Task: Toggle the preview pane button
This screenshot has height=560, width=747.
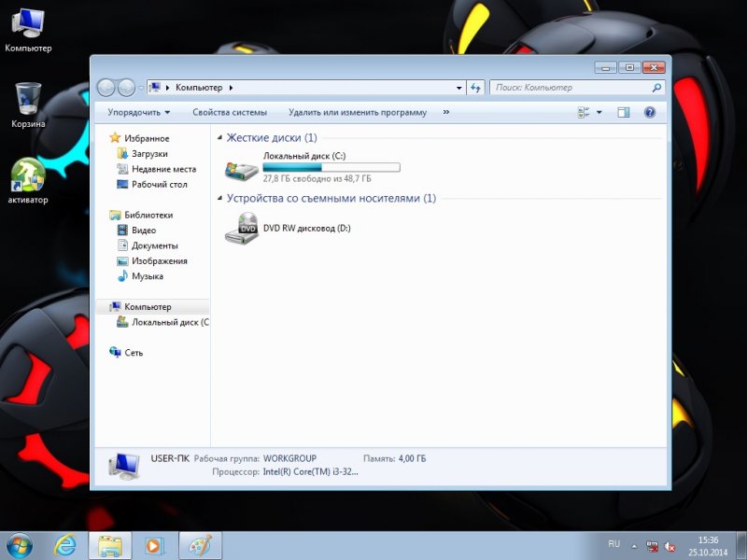Action: 624,112
